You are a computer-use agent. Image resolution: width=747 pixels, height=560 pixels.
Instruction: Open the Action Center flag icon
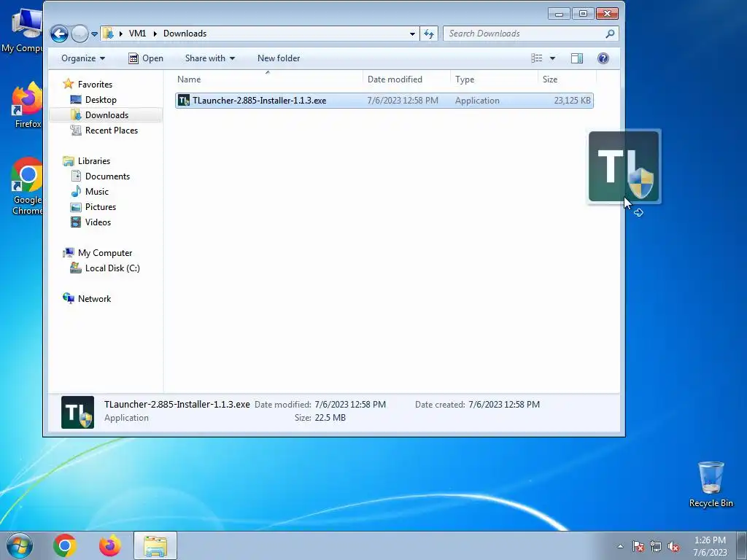[638, 546]
